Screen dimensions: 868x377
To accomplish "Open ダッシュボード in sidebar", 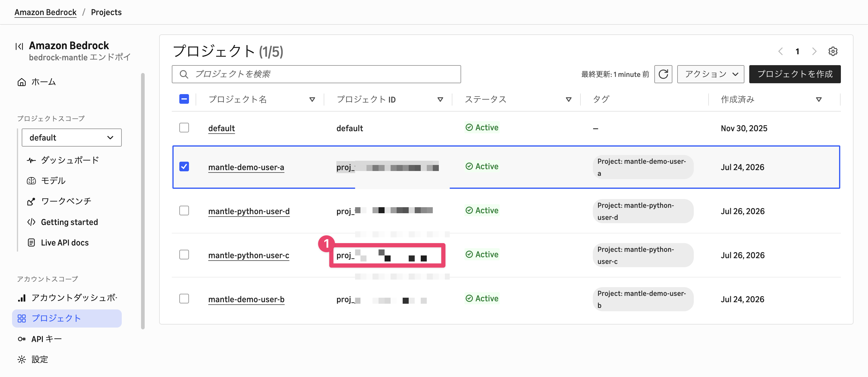I will coord(70,160).
